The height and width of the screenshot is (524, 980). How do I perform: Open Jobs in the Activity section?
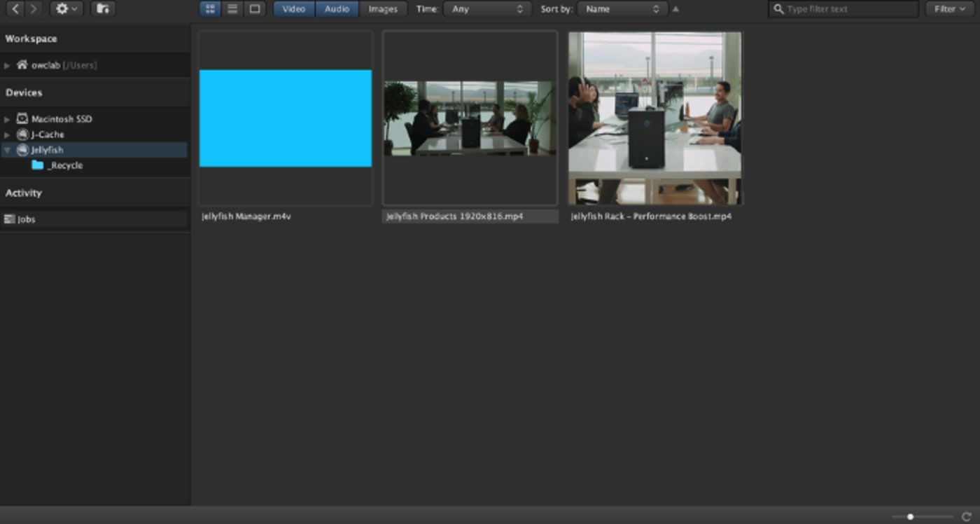tap(27, 219)
